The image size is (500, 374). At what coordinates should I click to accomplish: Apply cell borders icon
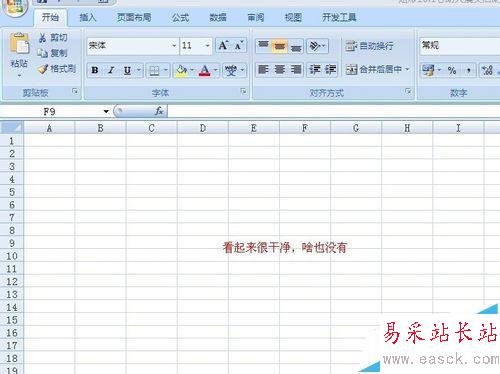(154, 71)
